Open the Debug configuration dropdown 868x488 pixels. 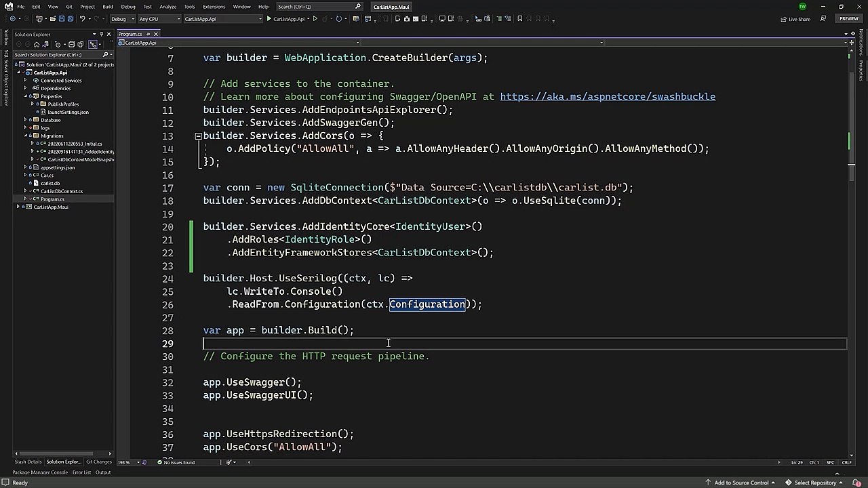coord(122,19)
